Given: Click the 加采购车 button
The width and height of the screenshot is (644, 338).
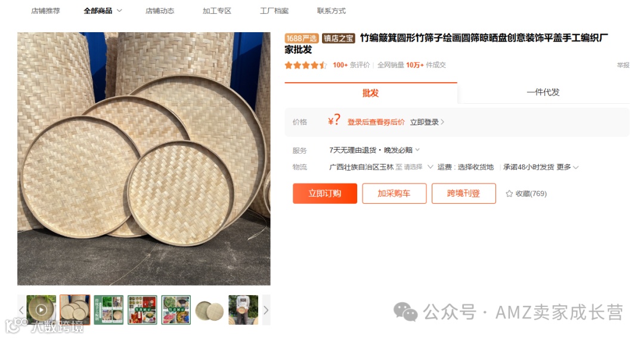Looking at the screenshot, I should coord(394,193).
